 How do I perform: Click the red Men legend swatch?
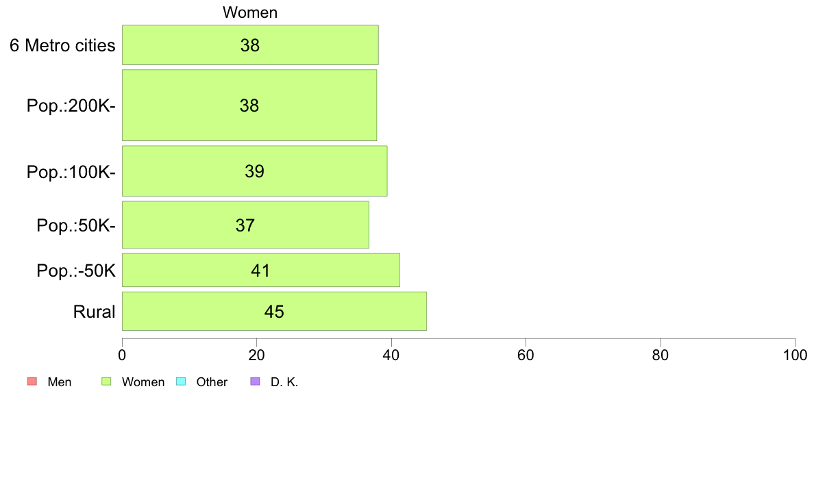[32, 381]
